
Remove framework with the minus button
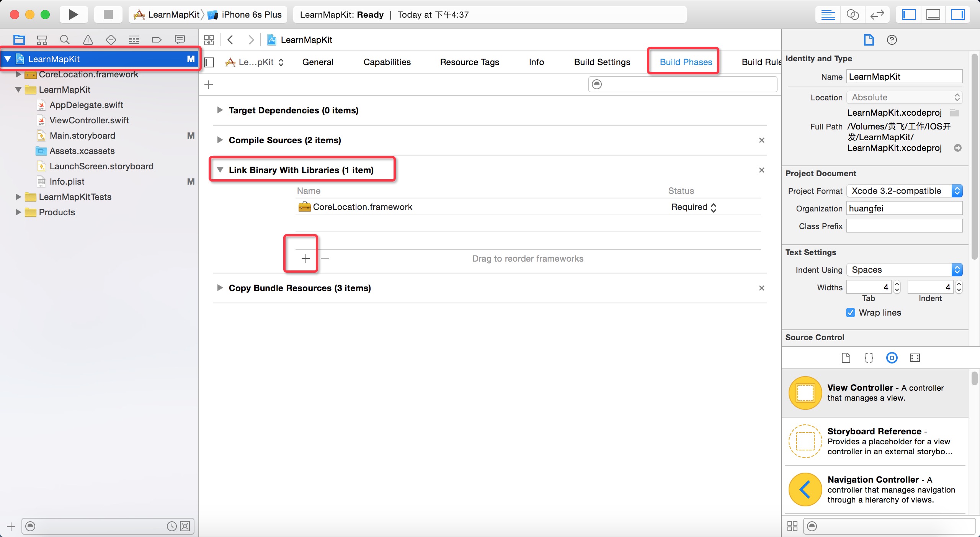(325, 259)
